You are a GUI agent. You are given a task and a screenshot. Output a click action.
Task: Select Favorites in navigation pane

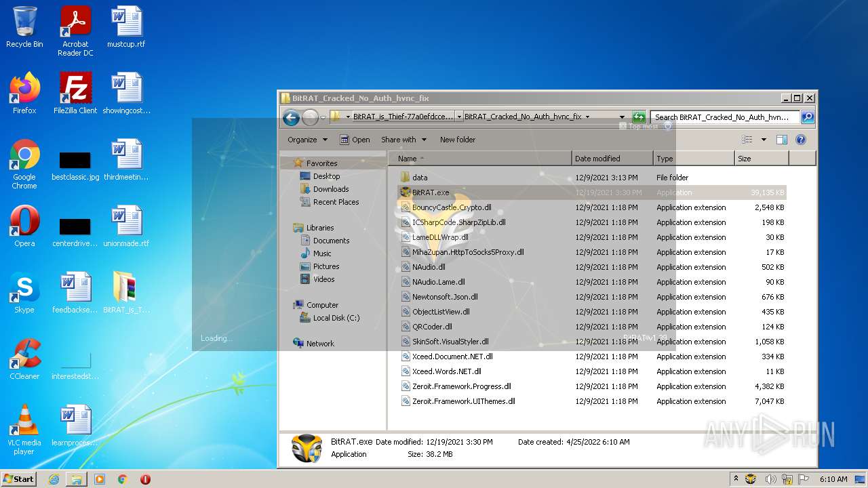321,163
